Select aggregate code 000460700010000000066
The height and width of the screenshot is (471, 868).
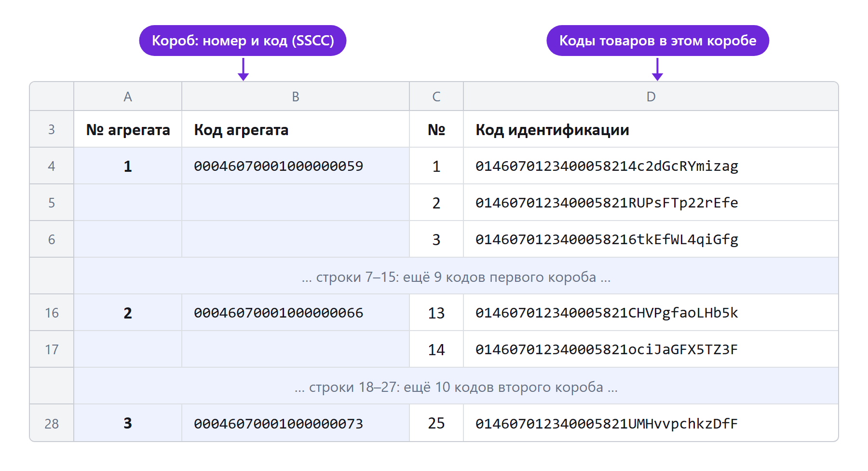coord(296,313)
